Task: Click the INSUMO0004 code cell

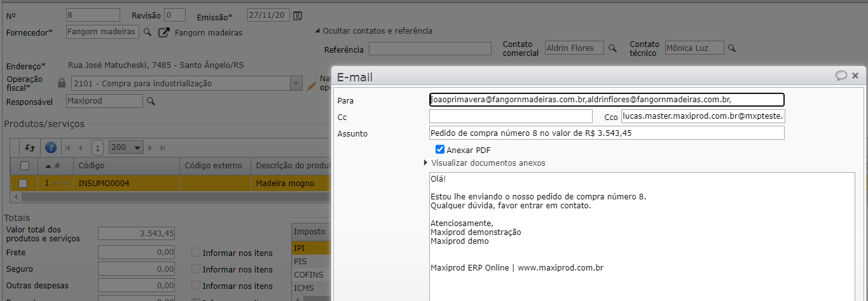Action: coord(127,184)
